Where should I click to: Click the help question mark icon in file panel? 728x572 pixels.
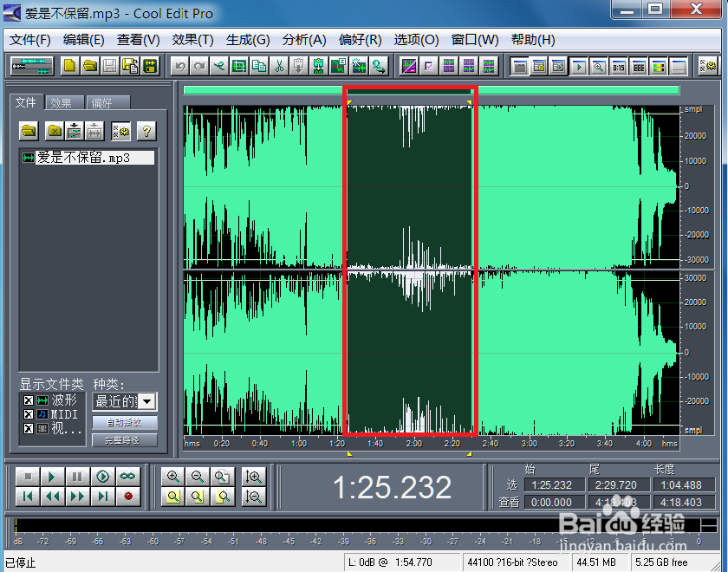146,132
